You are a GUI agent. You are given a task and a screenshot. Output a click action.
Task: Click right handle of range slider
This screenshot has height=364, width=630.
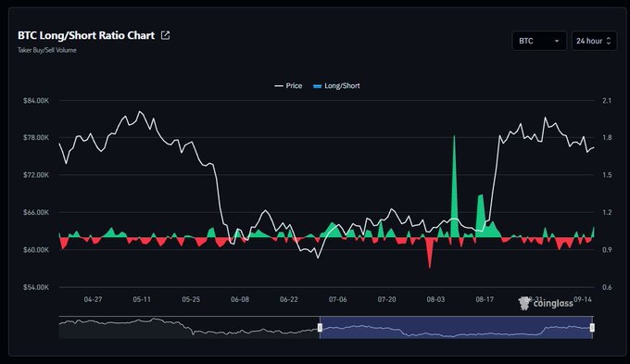pos(592,328)
